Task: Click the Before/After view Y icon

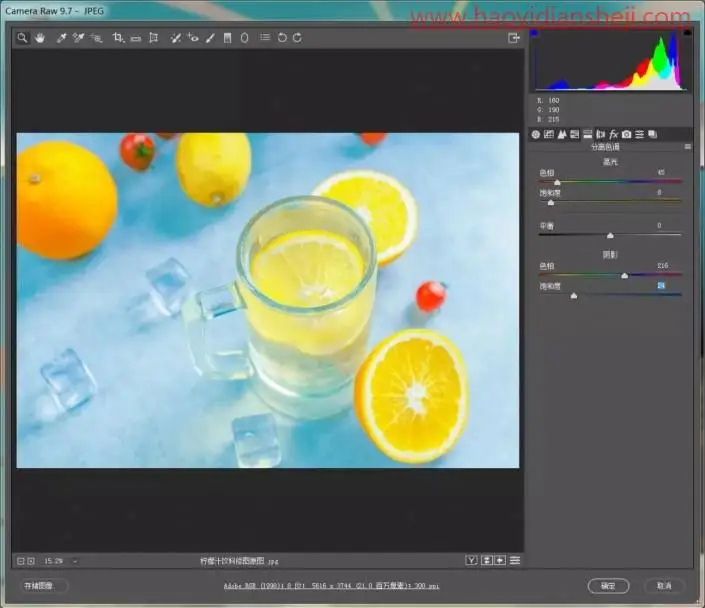Action: (x=471, y=560)
